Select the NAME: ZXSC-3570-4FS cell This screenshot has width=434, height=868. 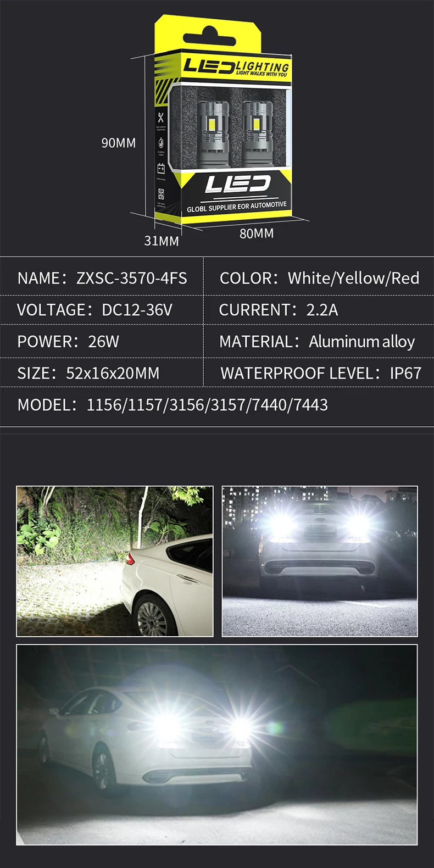[102, 278]
